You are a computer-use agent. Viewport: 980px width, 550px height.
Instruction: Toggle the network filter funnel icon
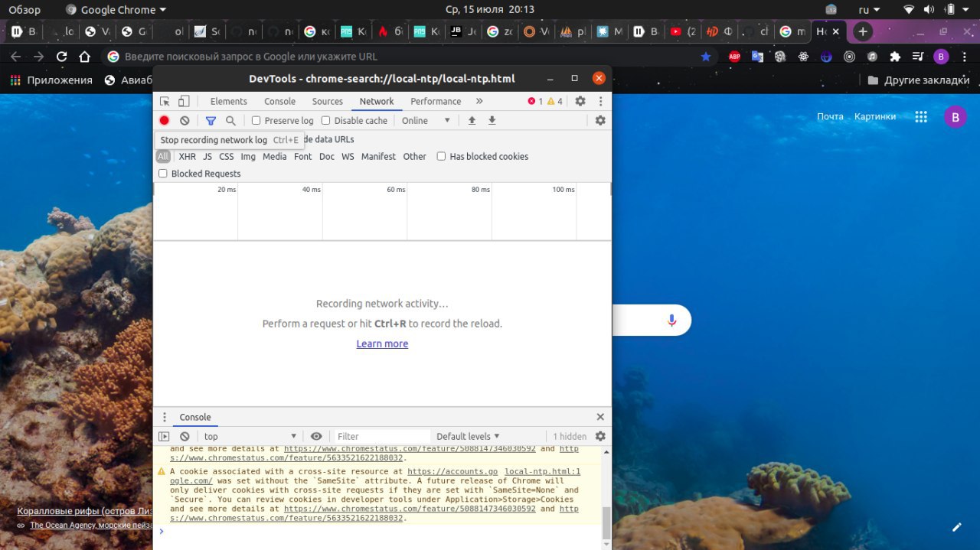click(x=211, y=121)
